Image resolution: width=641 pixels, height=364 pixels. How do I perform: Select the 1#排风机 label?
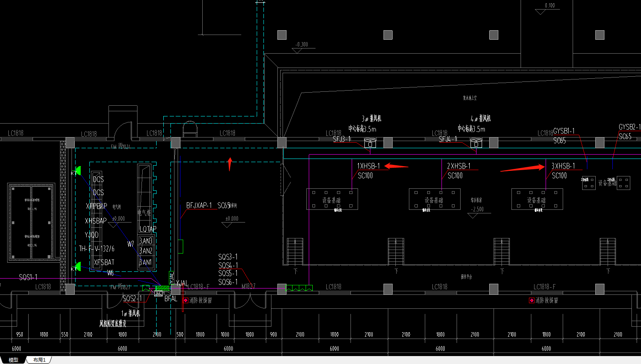coord(131,314)
